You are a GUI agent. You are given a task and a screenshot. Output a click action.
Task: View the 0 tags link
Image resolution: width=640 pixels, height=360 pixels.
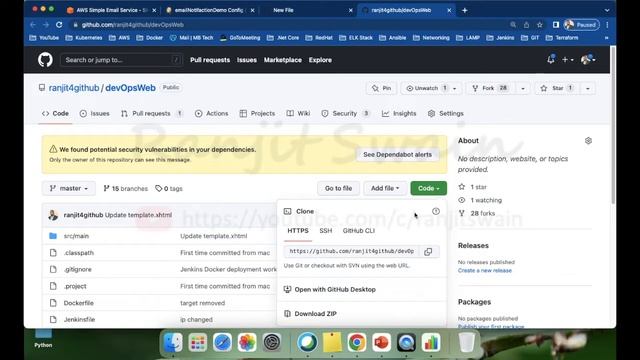pos(169,189)
